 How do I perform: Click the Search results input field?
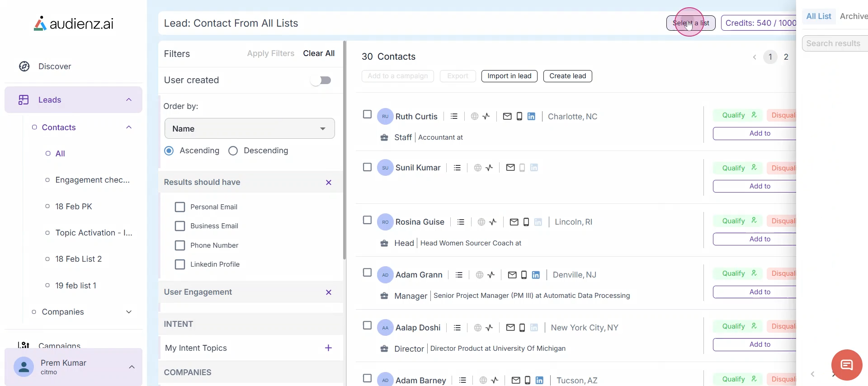(x=835, y=43)
